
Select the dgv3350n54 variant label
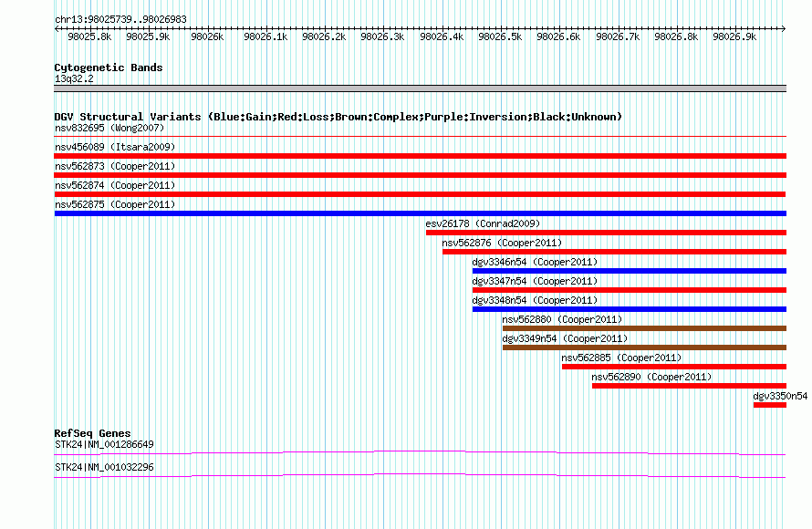tap(780, 396)
